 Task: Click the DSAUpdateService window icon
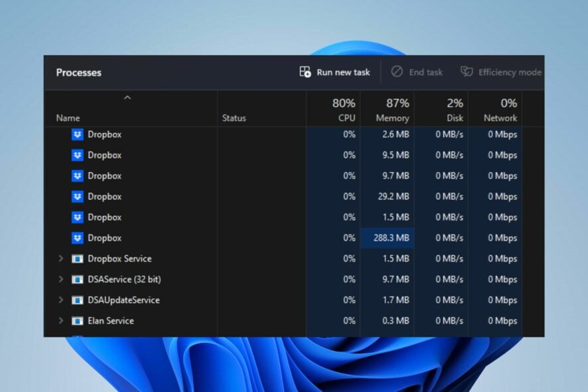(77, 300)
